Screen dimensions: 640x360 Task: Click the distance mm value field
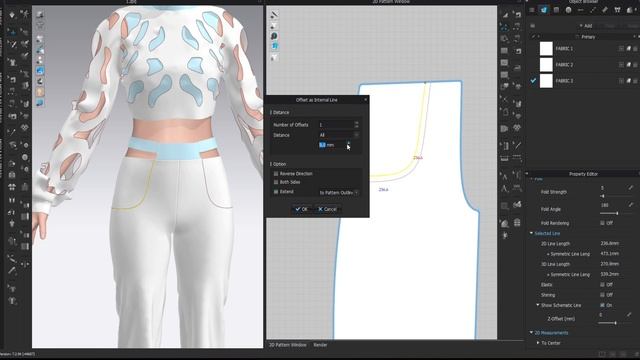pyautogui.click(x=332, y=145)
